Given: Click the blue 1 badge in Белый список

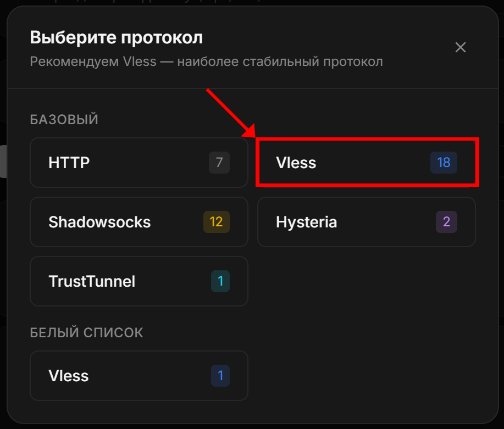Looking at the screenshot, I should coord(220,376).
